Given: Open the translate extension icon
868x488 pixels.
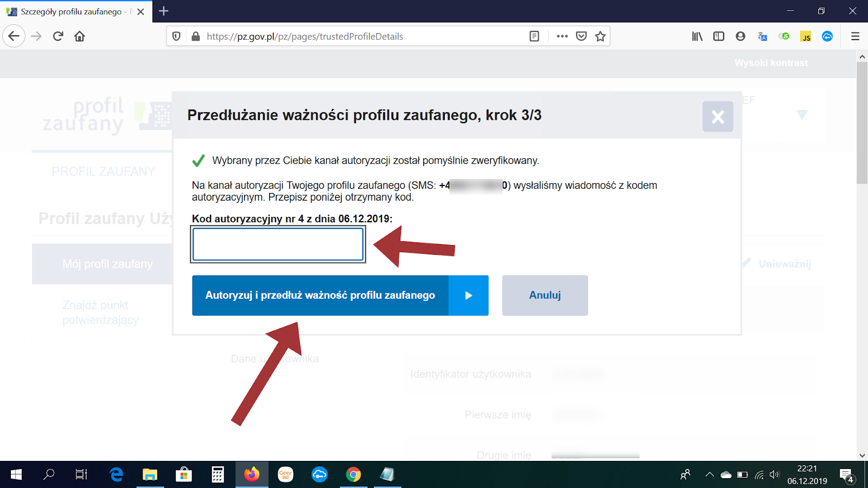Looking at the screenshot, I should coord(762,36).
